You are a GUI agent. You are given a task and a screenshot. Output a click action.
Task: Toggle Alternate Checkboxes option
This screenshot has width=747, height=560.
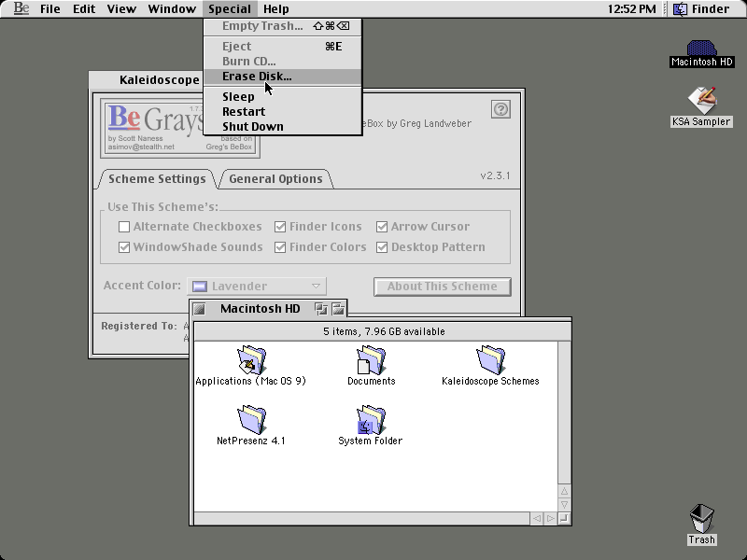190,227
